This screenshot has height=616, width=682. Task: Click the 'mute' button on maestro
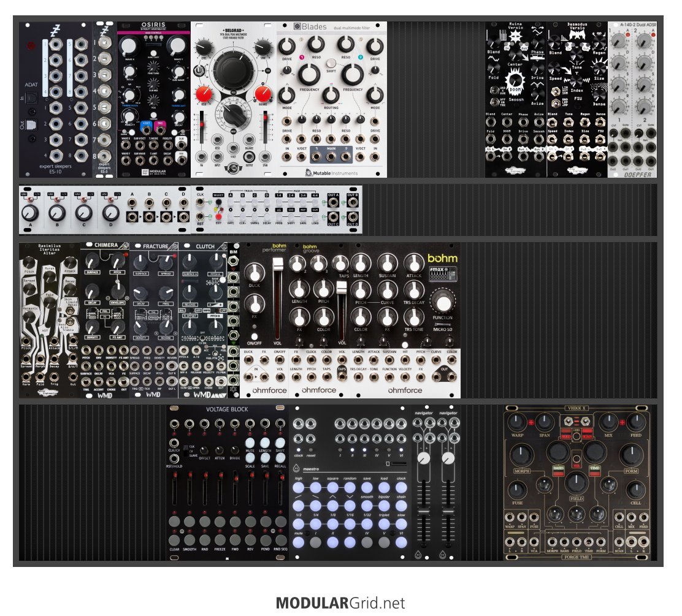298,542
